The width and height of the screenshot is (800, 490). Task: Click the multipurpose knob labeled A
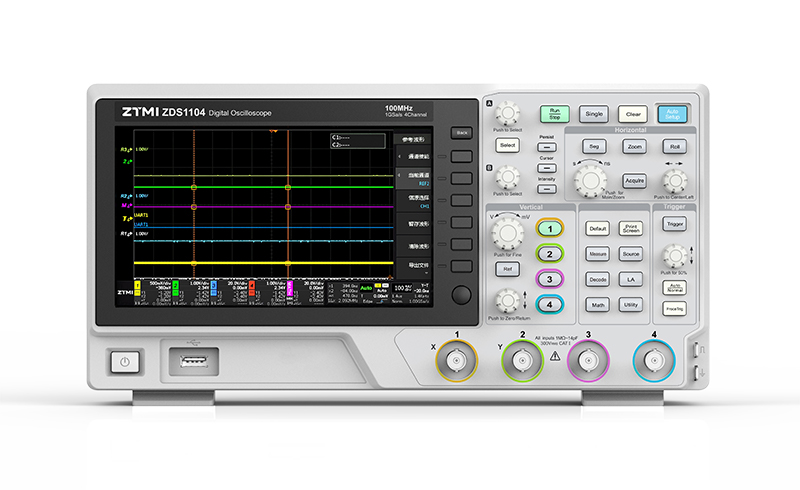pyautogui.click(x=508, y=113)
